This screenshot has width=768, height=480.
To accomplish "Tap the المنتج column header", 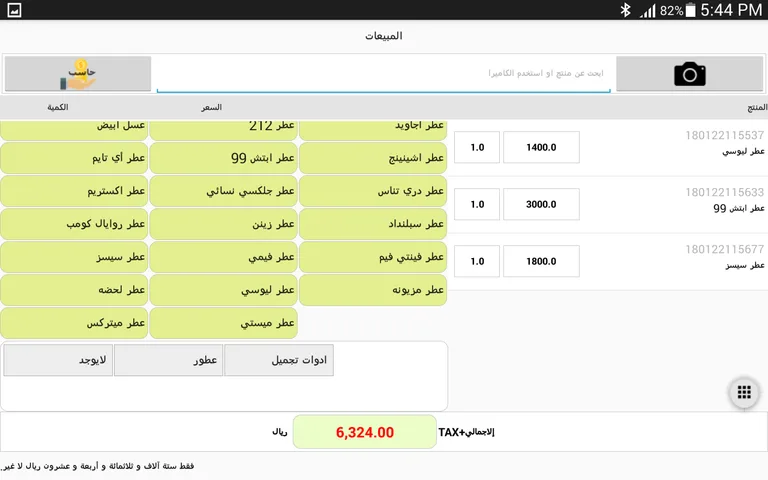I will click(x=757, y=107).
